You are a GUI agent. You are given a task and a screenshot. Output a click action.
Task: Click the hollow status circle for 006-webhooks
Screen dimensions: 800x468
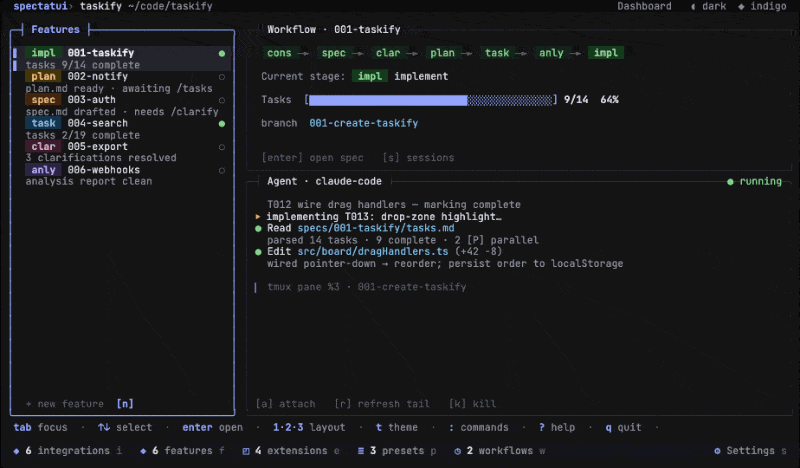[x=222, y=170]
